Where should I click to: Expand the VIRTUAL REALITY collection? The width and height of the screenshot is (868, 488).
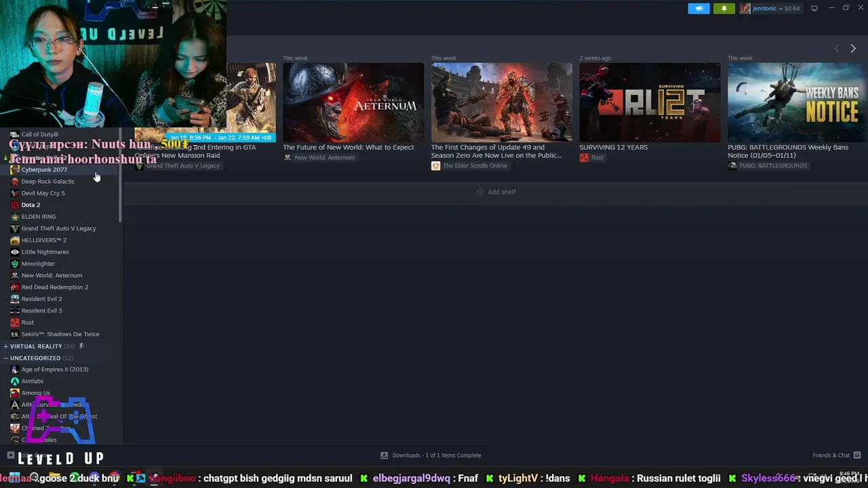point(5,346)
